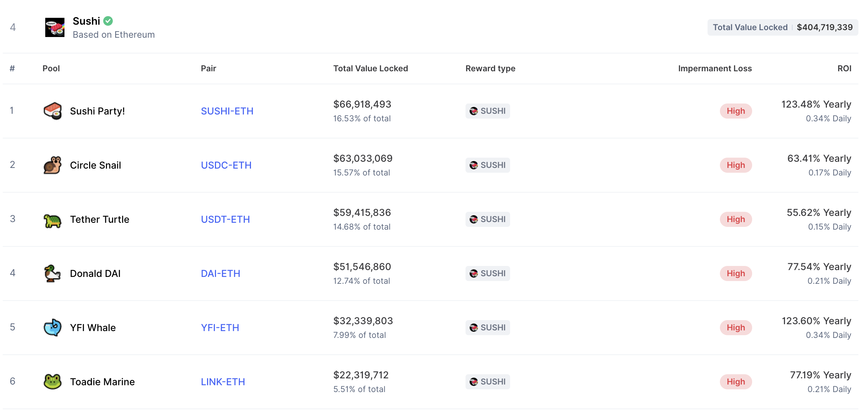Open the SUSHI-ETH pair link
868x414 pixels.
pos(227,111)
